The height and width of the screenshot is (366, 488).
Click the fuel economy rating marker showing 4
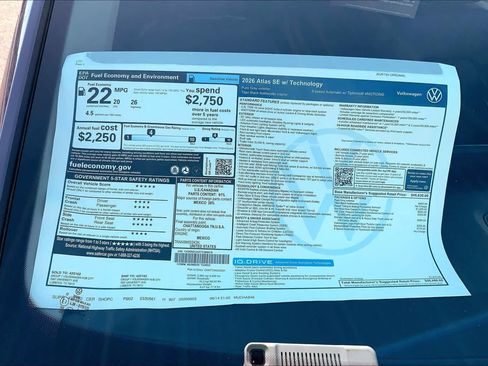pos(151,133)
